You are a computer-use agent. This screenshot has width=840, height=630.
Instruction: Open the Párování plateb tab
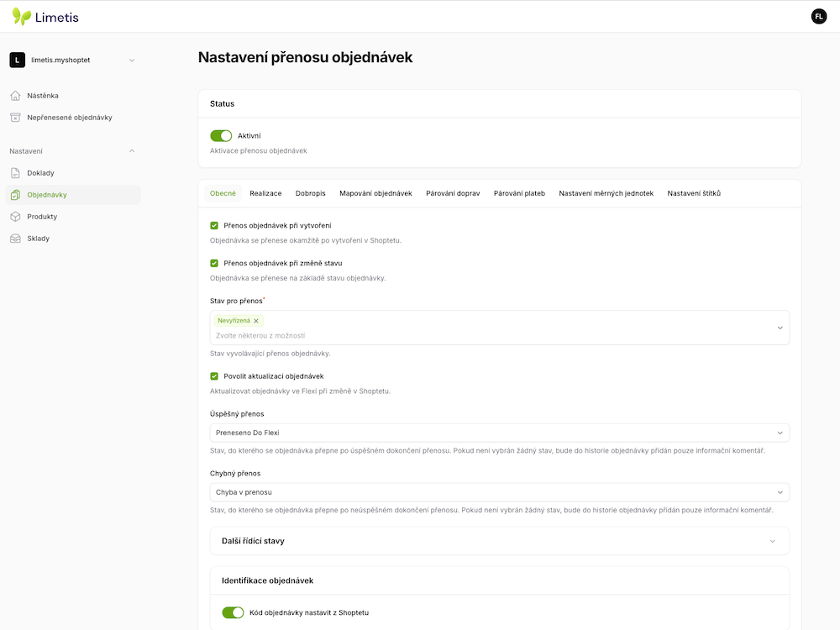coord(519,193)
